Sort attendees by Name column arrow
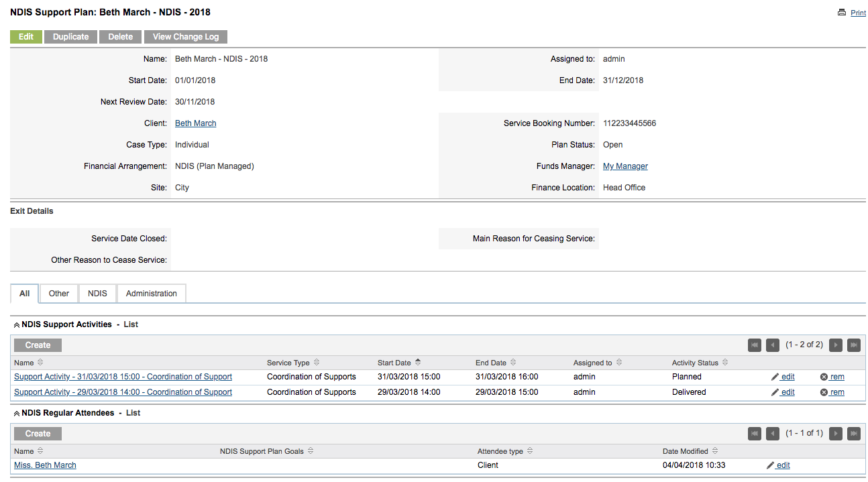This screenshot has width=868, height=482. (x=40, y=451)
